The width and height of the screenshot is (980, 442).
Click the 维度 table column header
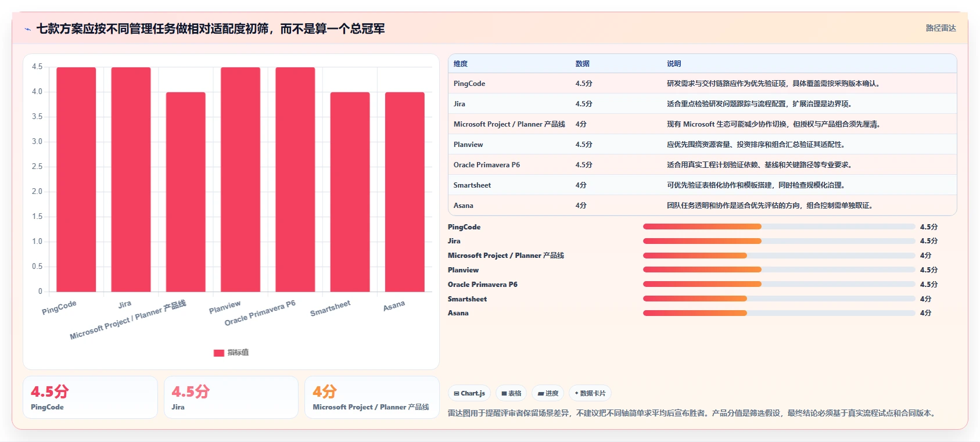[461, 64]
